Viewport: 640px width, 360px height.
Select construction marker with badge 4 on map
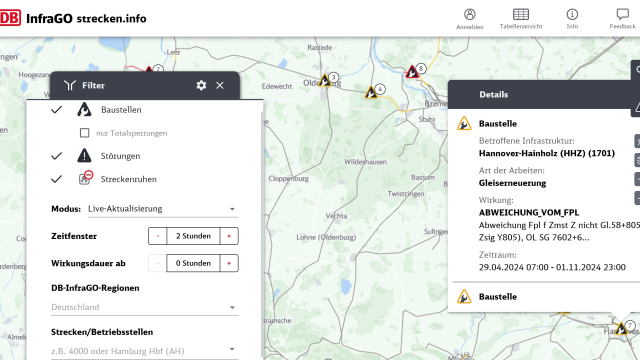pos(371,93)
